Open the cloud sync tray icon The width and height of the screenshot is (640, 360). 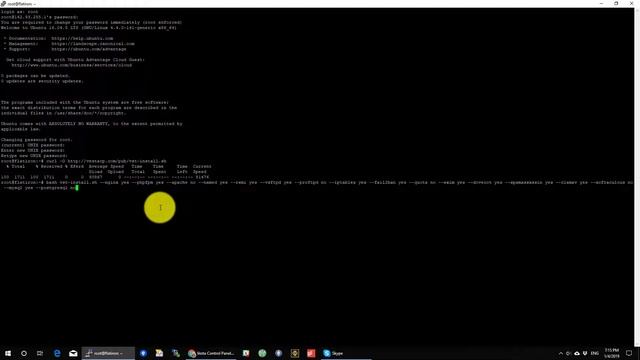click(577, 353)
